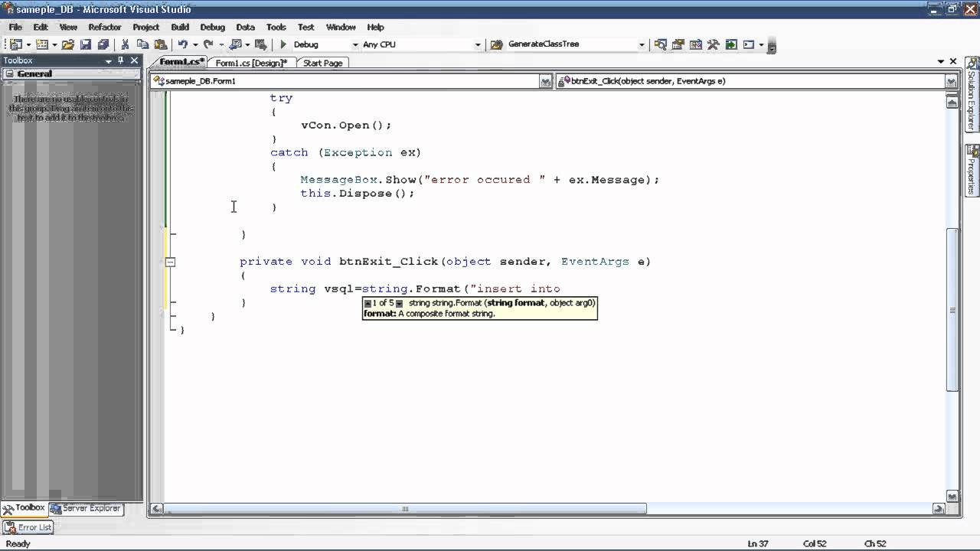
Task: Open the Any CPU platform dropdown
Action: [x=478, y=44]
